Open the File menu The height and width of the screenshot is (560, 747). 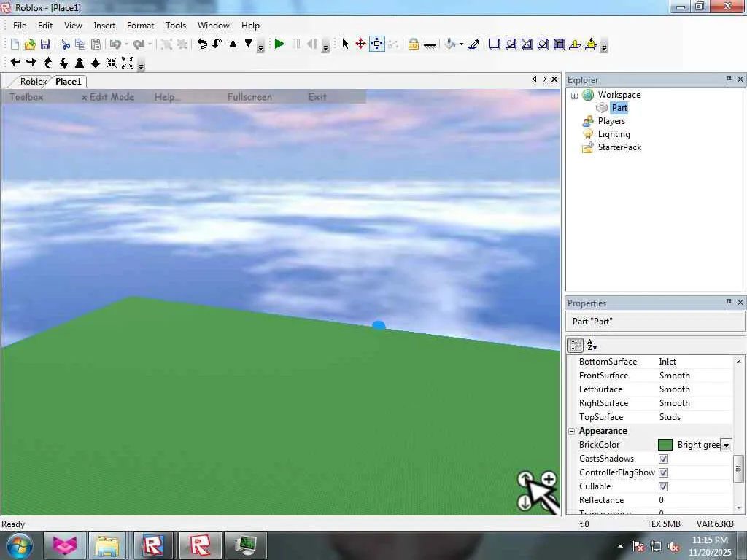(x=20, y=26)
